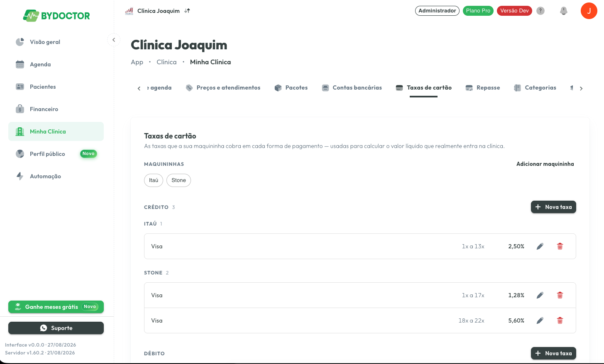Click the Plano Pro badge
Image resolution: width=604 pixels, height=364 pixels.
click(x=478, y=11)
